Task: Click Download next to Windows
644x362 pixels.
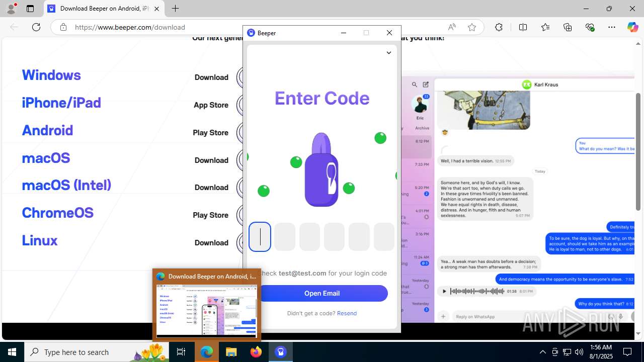Action: tap(211, 77)
